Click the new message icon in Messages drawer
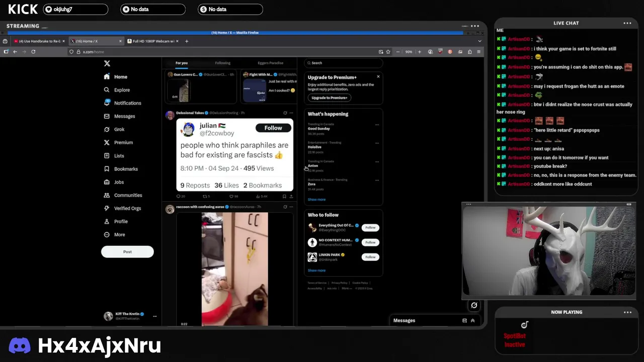 pos(464,321)
